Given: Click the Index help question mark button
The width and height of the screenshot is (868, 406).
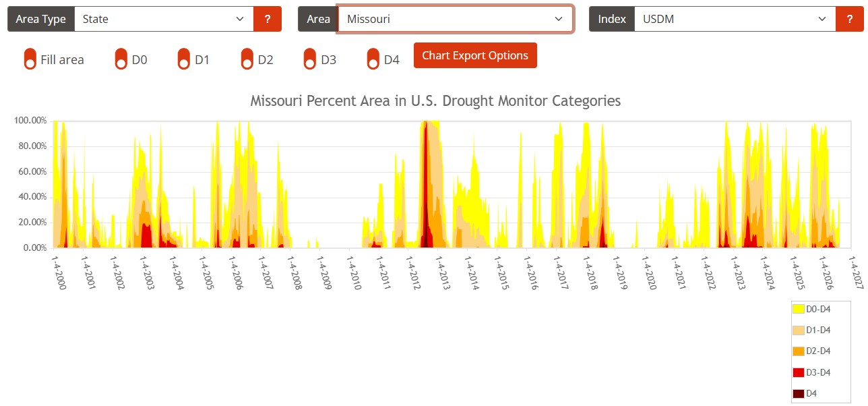Looking at the screenshot, I should pyautogui.click(x=849, y=19).
